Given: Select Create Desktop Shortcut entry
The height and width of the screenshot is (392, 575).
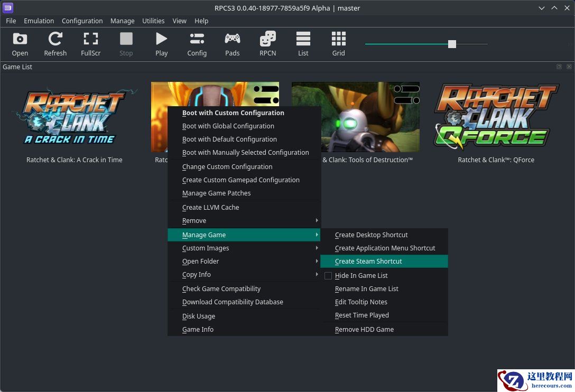Looking at the screenshot, I should coord(371,235).
